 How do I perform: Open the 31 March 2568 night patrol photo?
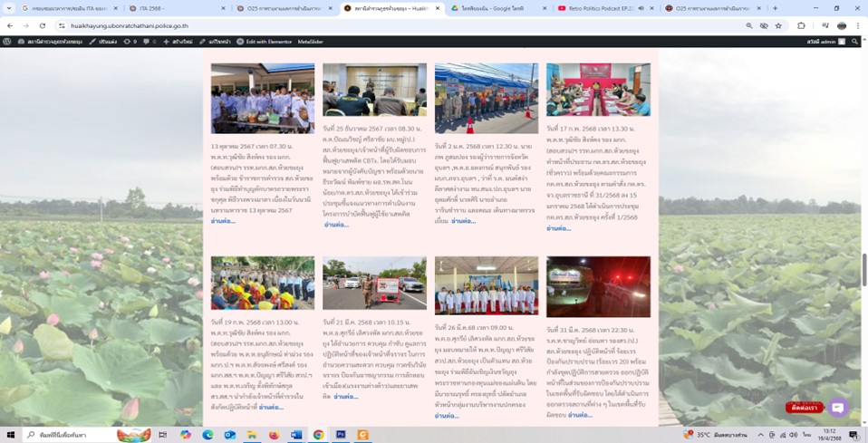(598, 286)
